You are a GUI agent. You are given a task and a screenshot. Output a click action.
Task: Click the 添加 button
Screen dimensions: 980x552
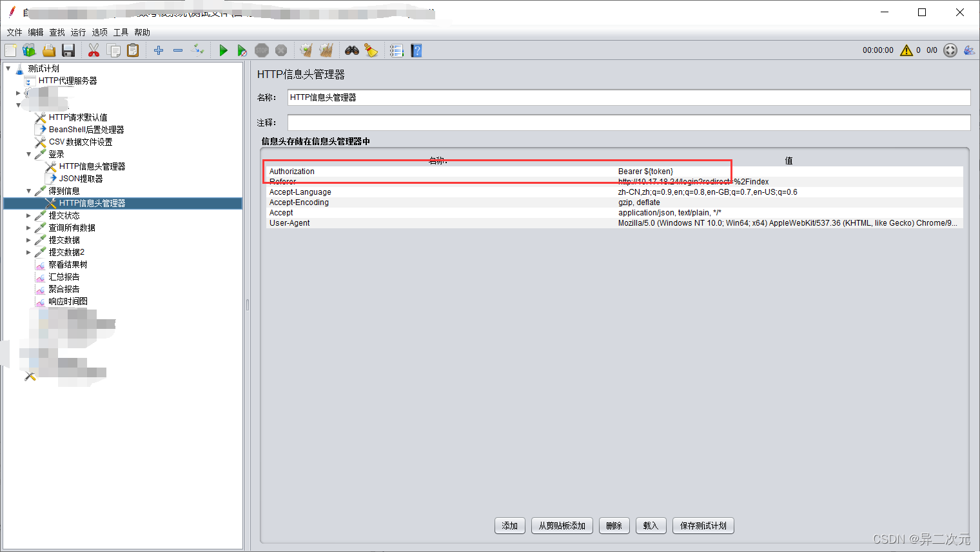[510, 526]
